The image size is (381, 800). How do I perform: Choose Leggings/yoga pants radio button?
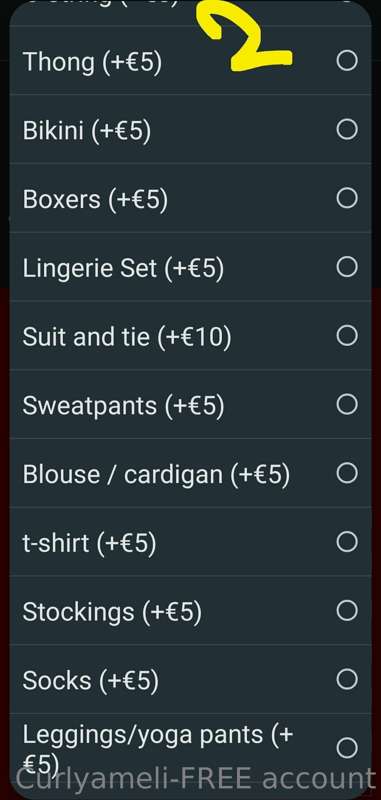pyautogui.click(x=347, y=748)
